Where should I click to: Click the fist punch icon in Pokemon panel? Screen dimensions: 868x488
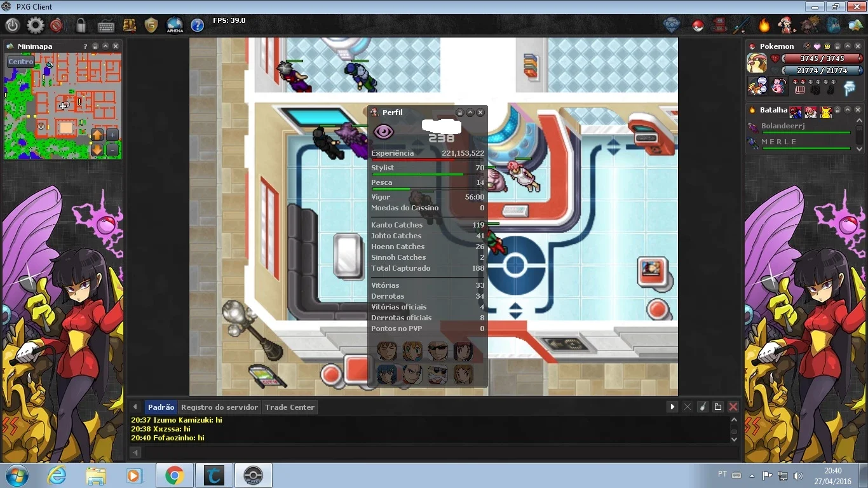[x=800, y=90]
